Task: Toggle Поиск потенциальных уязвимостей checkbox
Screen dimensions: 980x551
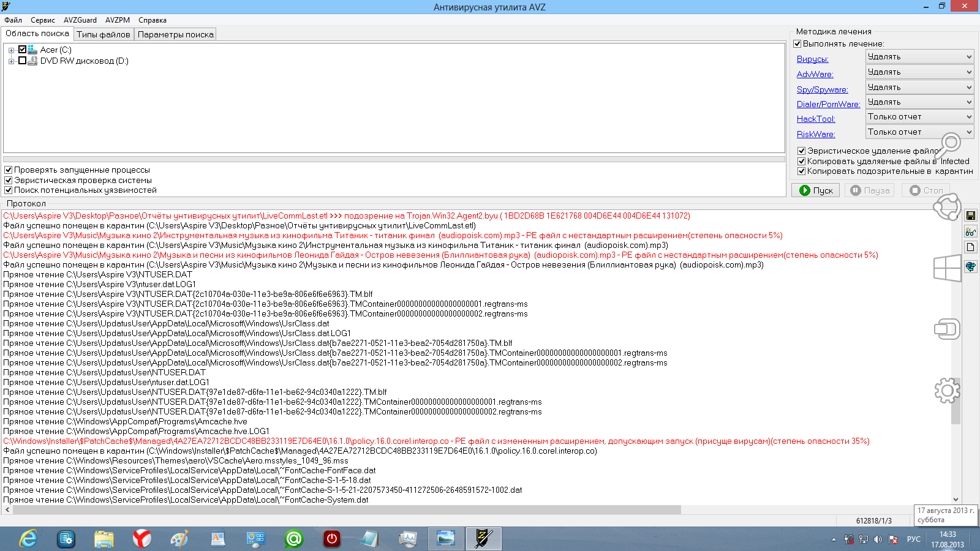Action: (9, 190)
